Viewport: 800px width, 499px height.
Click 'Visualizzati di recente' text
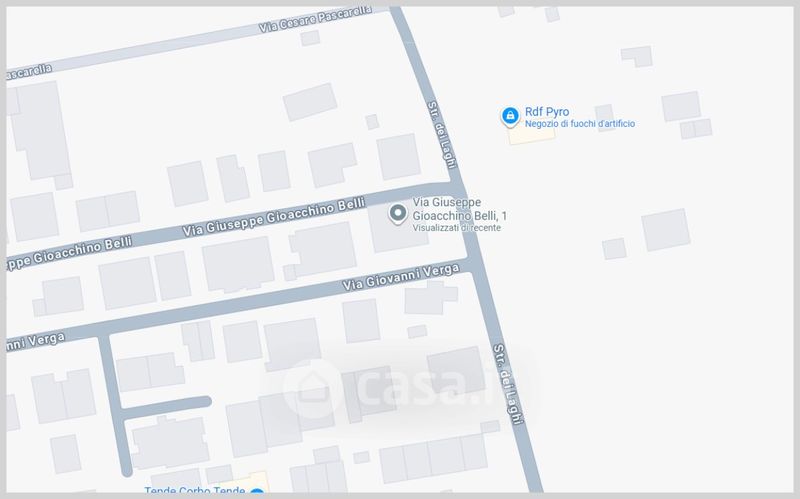457,228
